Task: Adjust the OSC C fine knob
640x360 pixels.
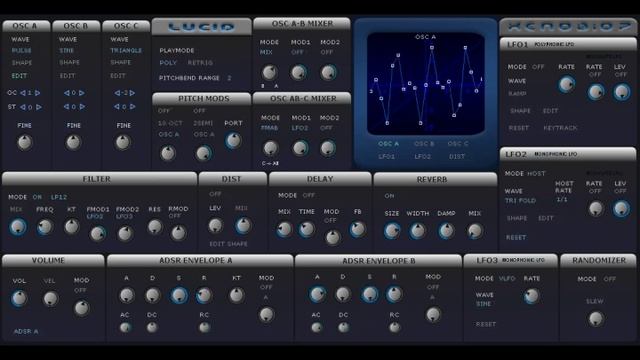Action: [x=123, y=142]
